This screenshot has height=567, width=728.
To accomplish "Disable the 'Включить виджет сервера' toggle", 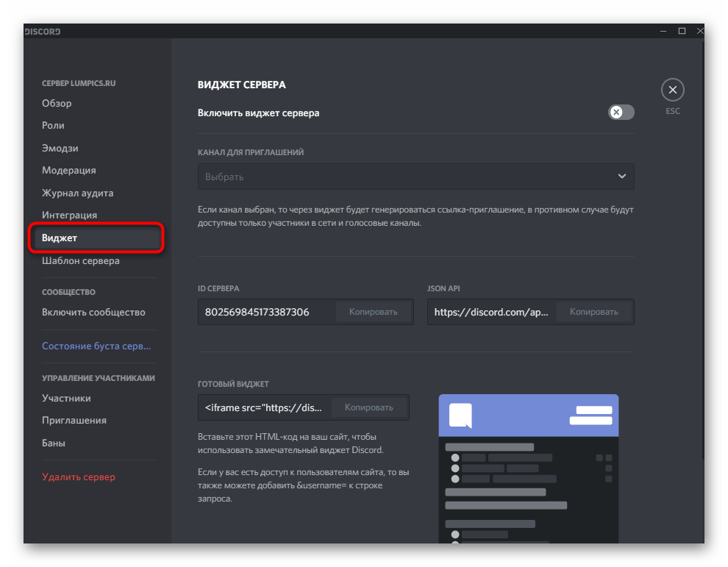I will click(x=621, y=113).
